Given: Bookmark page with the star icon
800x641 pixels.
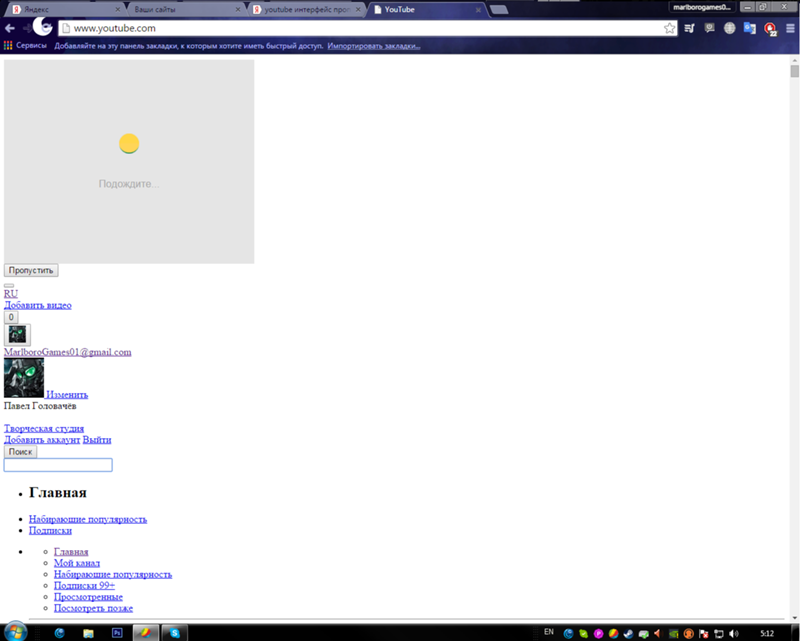Looking at the screenshot, I should (x=669, y=28).
